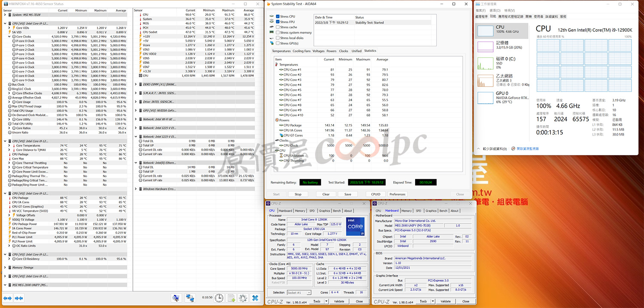
Task: Expand System: MSI MS-7D28 section in HWiNFO
Action: 5,15
